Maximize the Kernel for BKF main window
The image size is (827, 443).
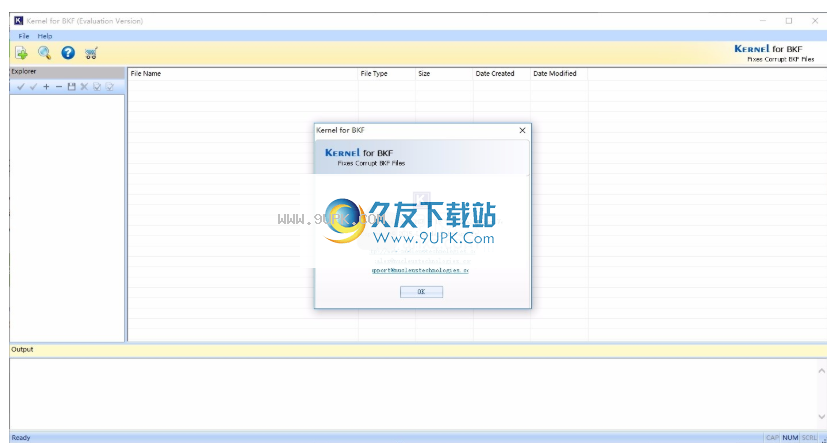(x=789, y=21)
